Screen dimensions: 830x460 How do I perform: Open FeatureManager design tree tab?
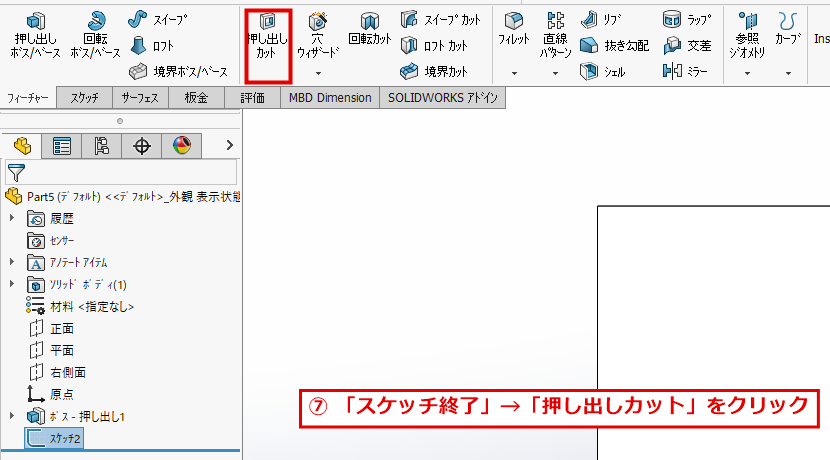click(22, 146)
